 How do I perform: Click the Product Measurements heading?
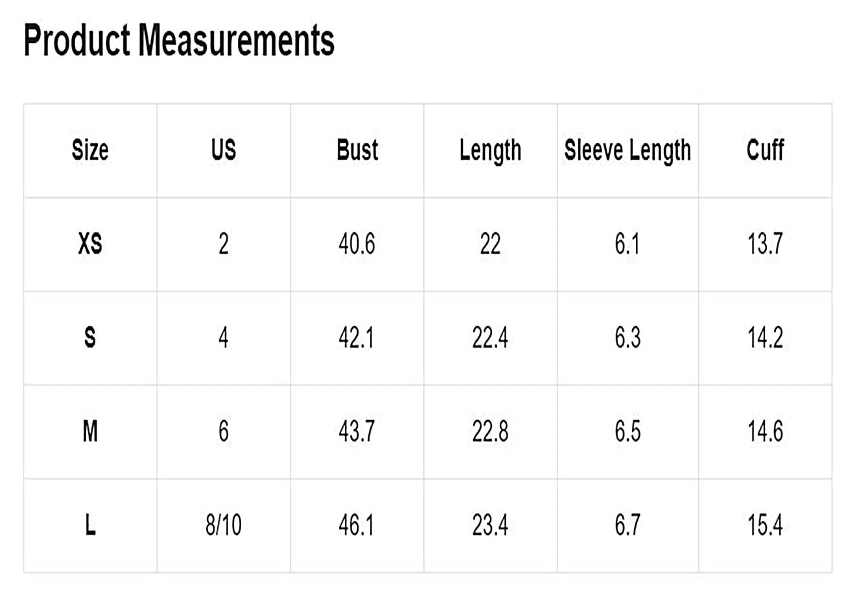tap(179, 40)
